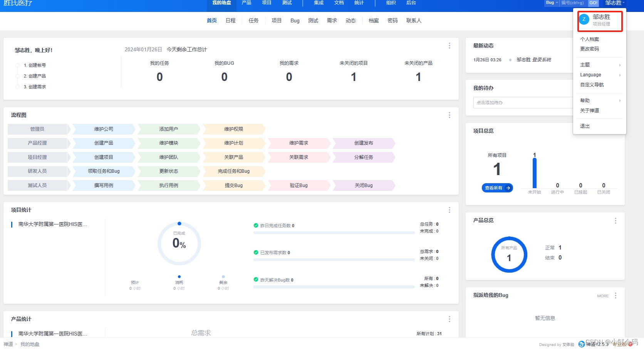Open the 项目统计 panel three-dot menu
Image resolution: width=644 pixels, height=349 pixels.
tap(449, 210)
